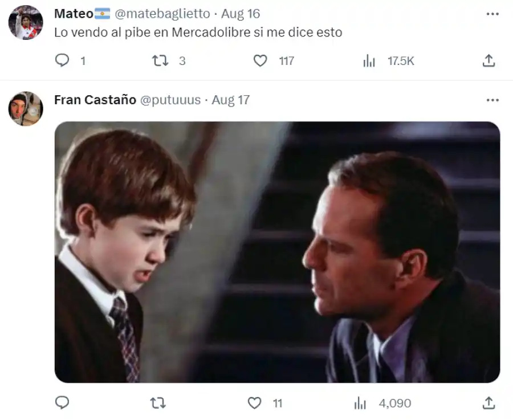This screenshot has height=420, width=513.
Task: Open Fran Castaño's avatar
Action: point(26,108)
